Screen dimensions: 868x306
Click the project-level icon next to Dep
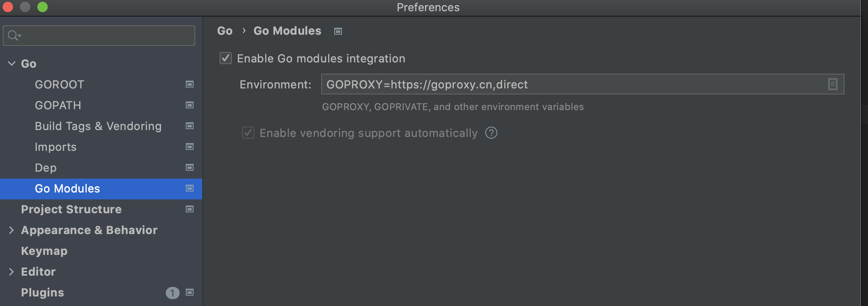[x=190, y=167]
